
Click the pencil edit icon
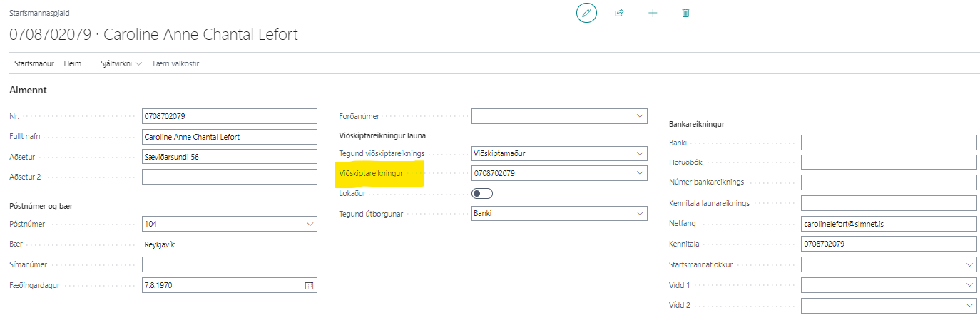[x=586, y=13]
